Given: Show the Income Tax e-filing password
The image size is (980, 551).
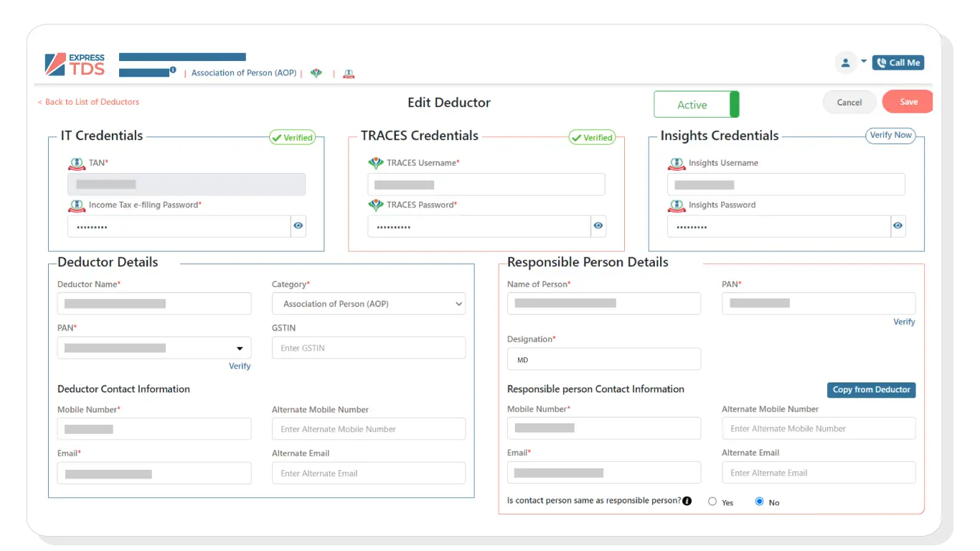Looking at the screenshot, I should pyautogui.click(x=298, y=226).
